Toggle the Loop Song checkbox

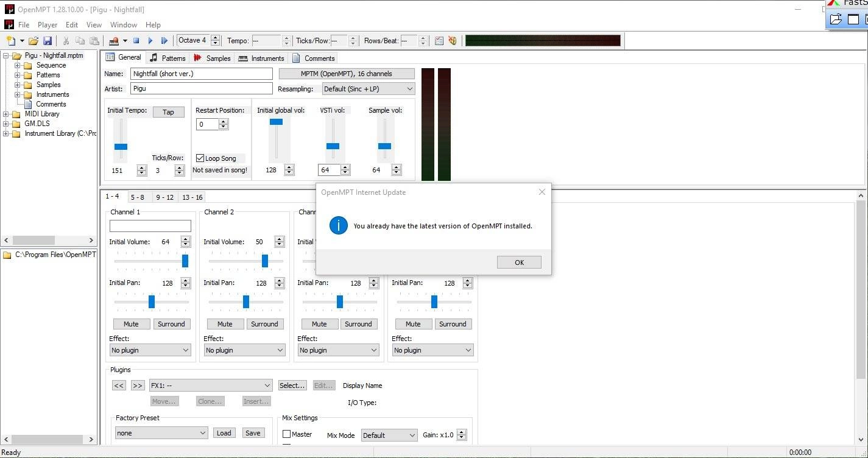pos(200,158)
